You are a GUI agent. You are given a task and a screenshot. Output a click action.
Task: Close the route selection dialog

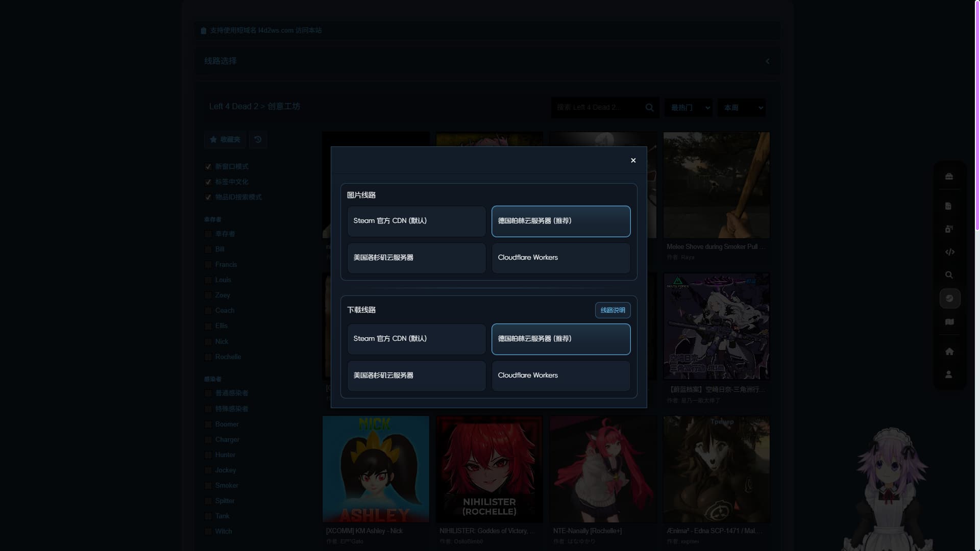click(633, 160)
